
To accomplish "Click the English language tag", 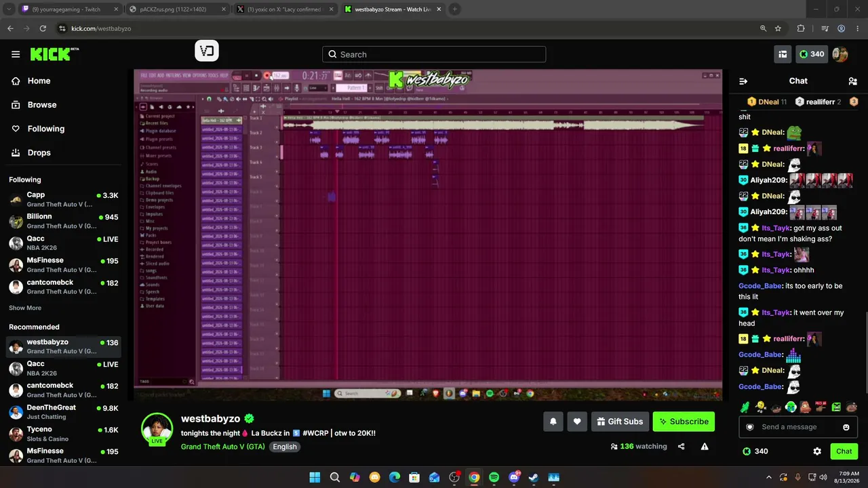I will [x=285, y=447].
